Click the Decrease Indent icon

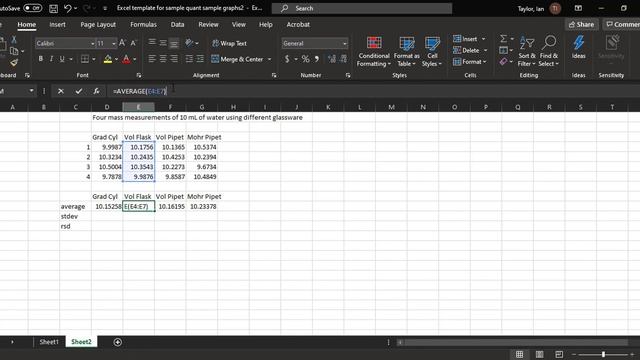pyautogui.click(x=189, y=59)
